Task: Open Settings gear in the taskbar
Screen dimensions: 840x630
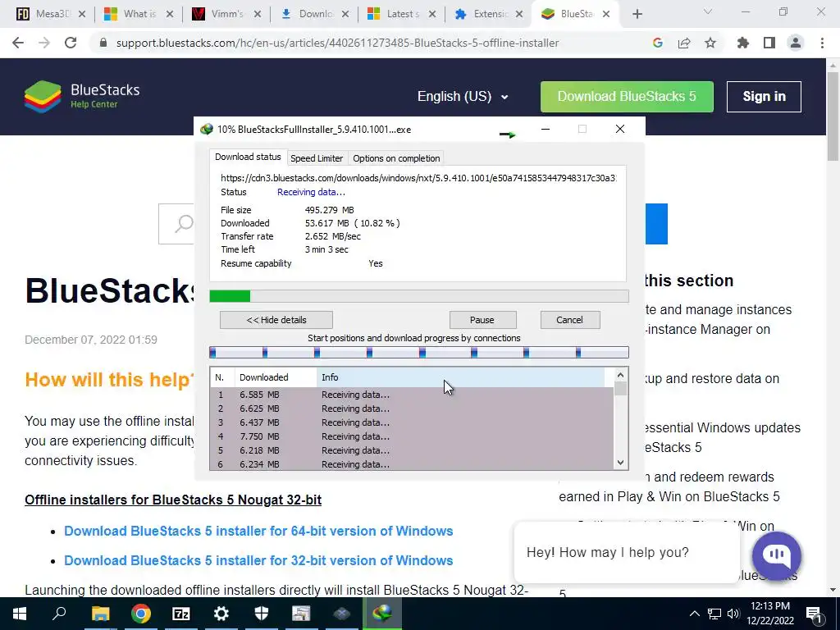Action: [221, 614]
